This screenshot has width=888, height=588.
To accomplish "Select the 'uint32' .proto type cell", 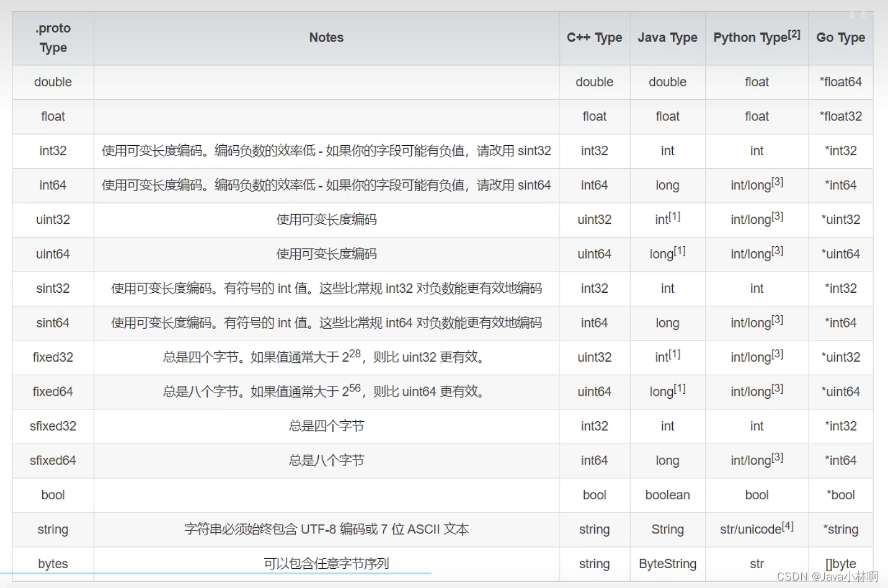I will coord(53,220).
